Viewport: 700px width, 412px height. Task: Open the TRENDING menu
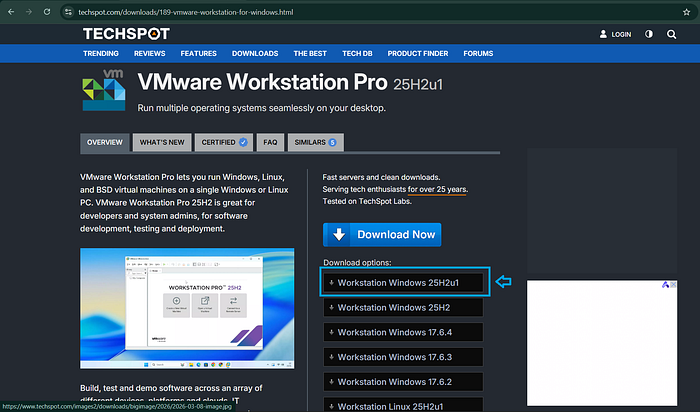click(101, 54)
